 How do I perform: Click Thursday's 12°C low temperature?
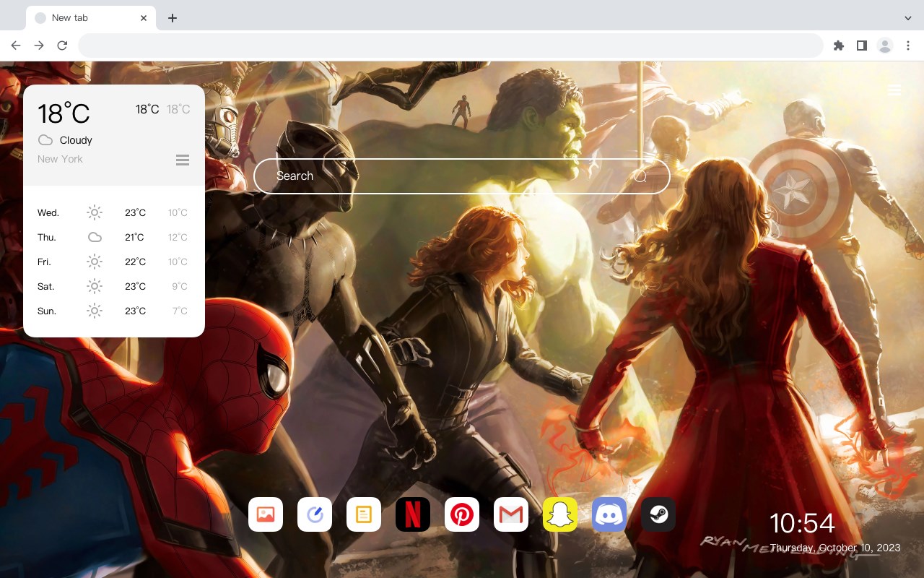pos(178,237)
